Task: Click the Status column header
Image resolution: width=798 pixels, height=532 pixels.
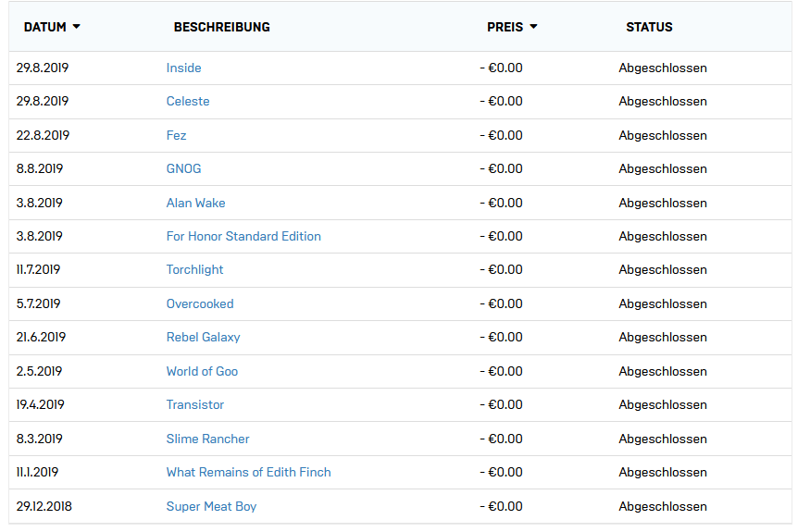Action: point(649,27)
